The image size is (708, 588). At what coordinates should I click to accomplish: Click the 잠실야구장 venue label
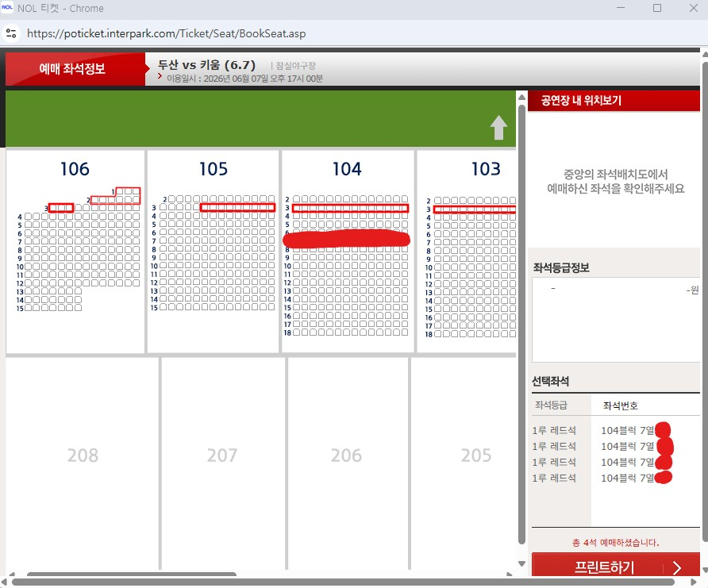296,65
